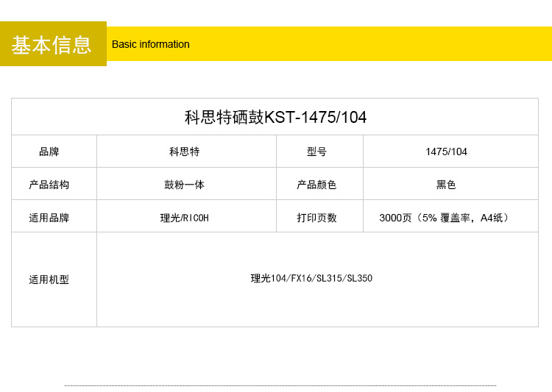Click the 型号 label cell

click(316, 152)
